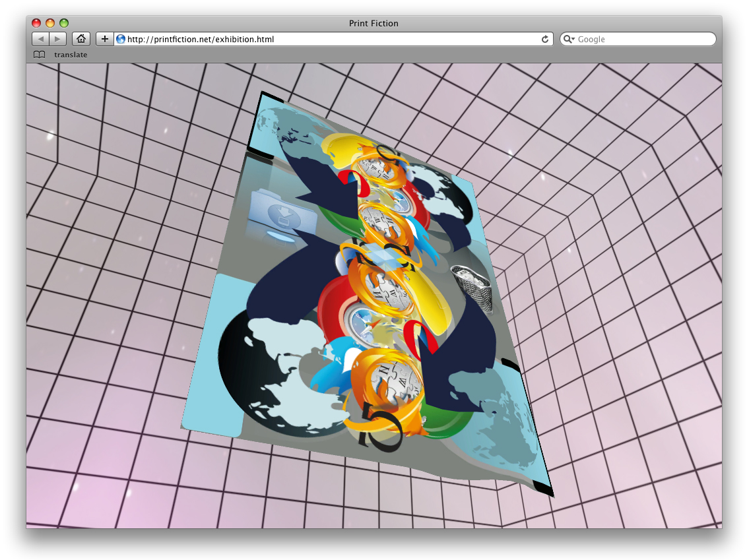The height and width of the screenshot is (560, 747).
Task: Click the Back navigation arrow
Action: click(x=40, y=39)
